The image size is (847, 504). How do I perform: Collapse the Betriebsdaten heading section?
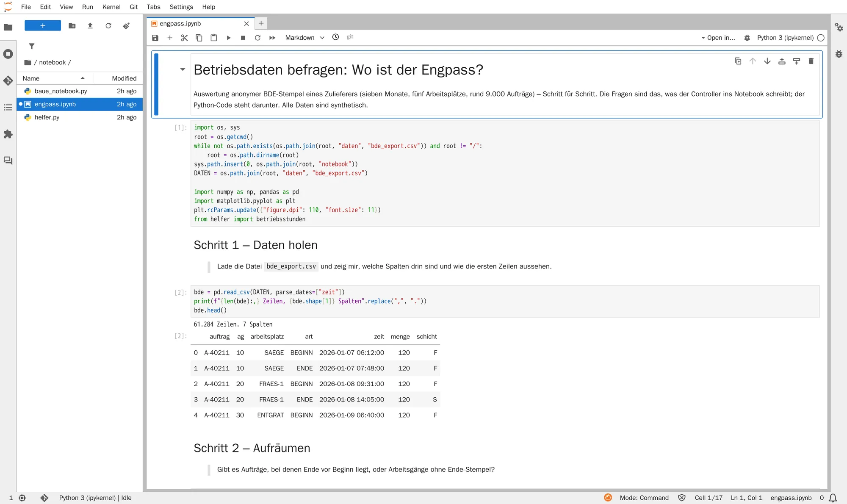pyautogui.click(x=183, y=69)
